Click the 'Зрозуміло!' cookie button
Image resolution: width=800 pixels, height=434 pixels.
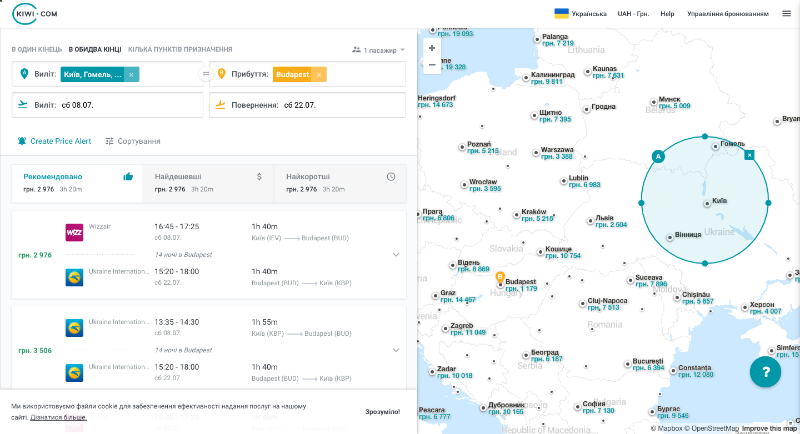point(382,411)
